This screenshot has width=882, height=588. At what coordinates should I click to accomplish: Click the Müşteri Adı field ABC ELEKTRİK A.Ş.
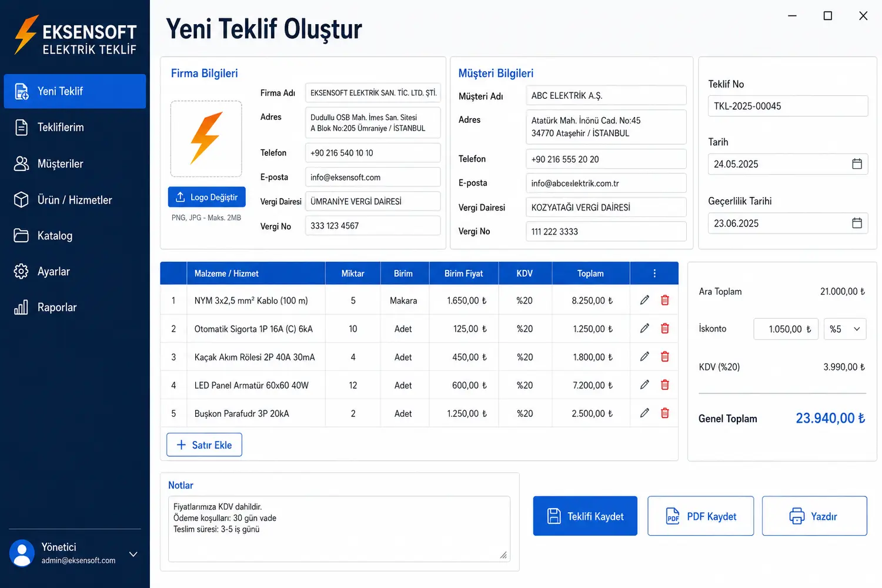(606, 95)
